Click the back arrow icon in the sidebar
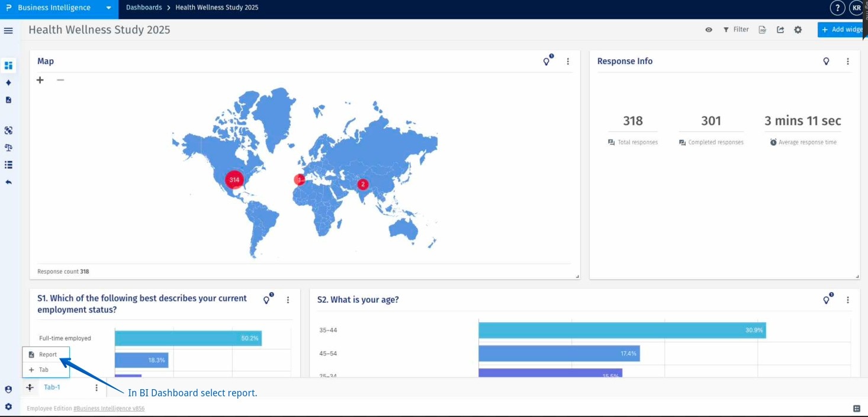 (8, 182)
